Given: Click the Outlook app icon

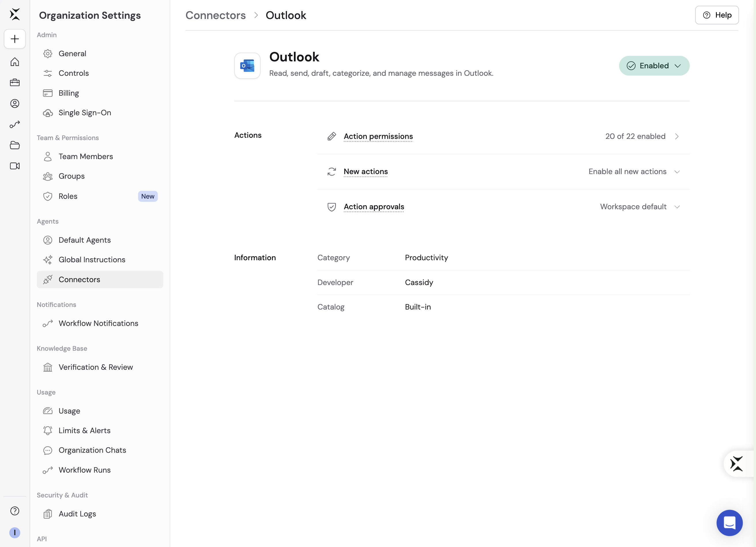Looking at the screenshot, I should tap(247, 66).
